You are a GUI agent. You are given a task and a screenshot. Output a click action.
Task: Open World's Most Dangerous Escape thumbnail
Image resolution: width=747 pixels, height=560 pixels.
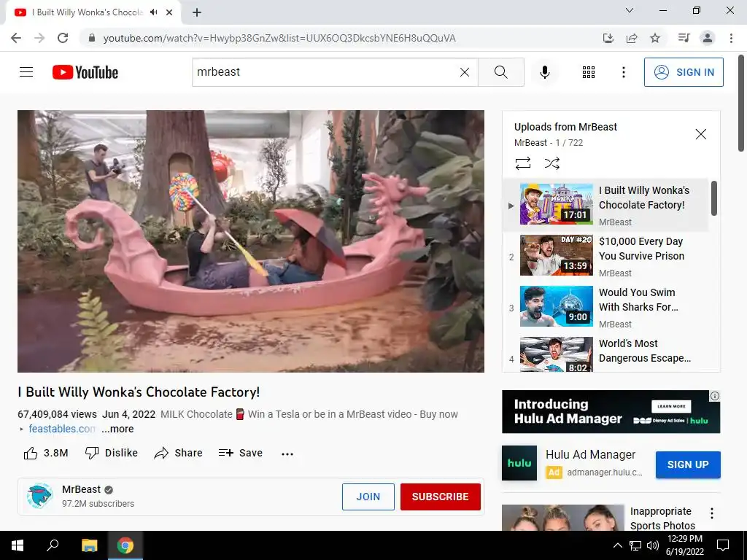[x=556, y=354]
